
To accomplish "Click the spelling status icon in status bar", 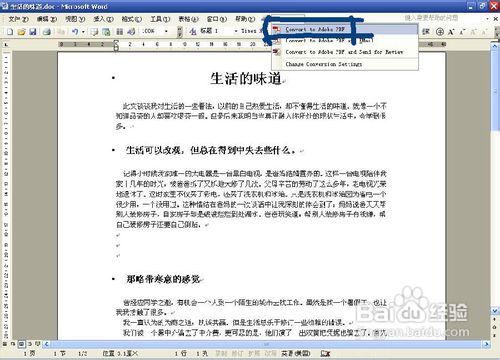I will (x=325, y=353).
